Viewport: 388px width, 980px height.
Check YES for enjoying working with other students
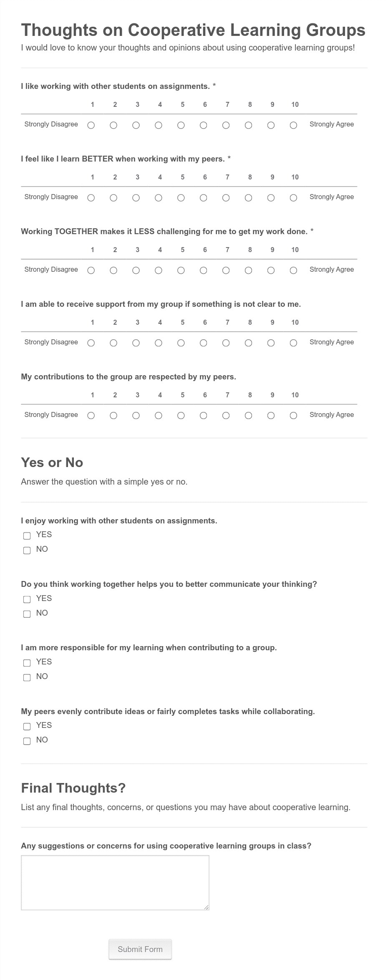27,535
